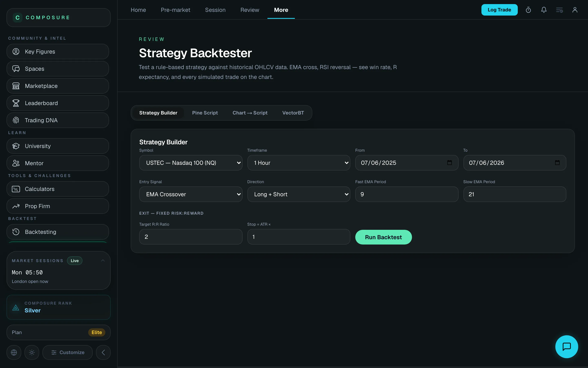The width and height of the screenshot is (588, 368).
Task: Click the University graduation cap icon
Action: (16, 146)
